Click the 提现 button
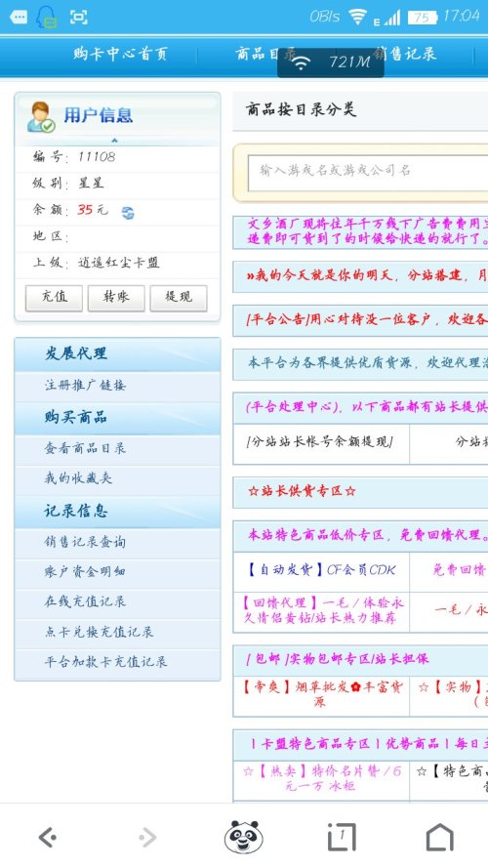 coord(179,298)
